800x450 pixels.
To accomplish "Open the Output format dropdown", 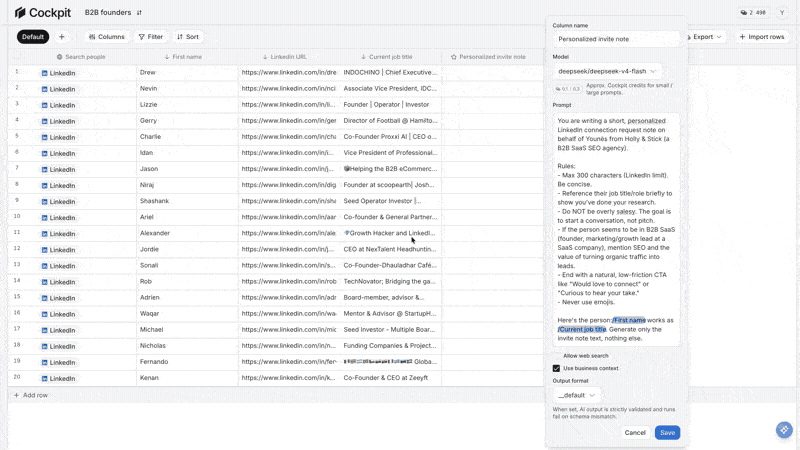I will pyautogui.click(x=576, y=395).
